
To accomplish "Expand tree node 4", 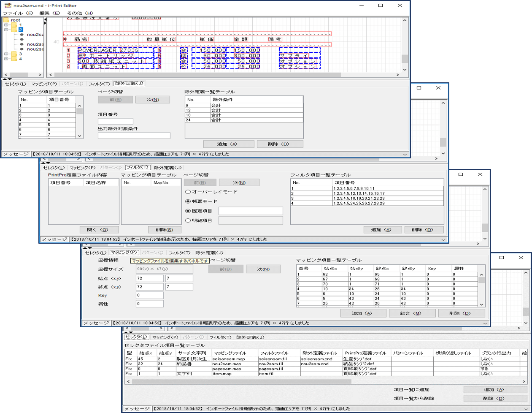I will pos(6,59).
